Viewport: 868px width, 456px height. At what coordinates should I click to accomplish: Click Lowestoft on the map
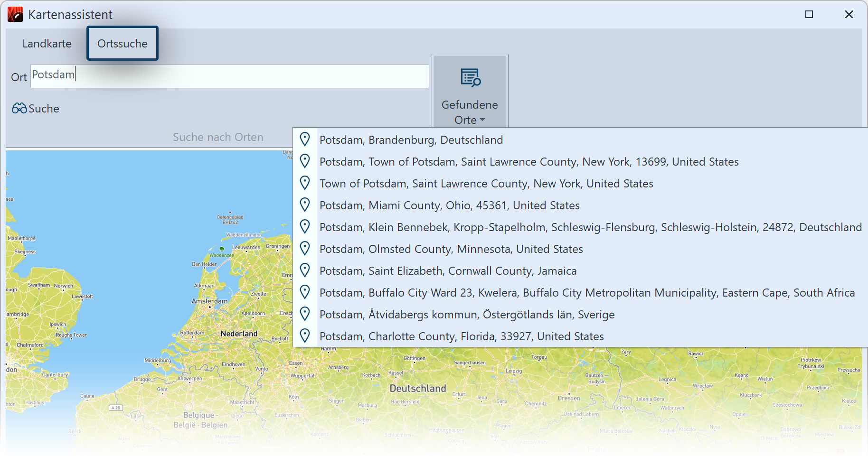coord(82,296)
